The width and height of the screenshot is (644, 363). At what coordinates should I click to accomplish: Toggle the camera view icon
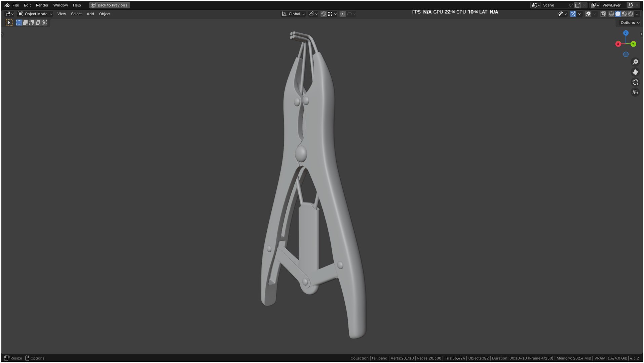(x=635, y=82)
